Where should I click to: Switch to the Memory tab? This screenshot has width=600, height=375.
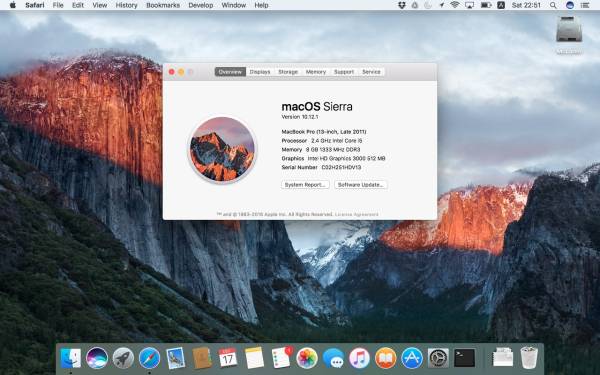click(x=316, y=72)
